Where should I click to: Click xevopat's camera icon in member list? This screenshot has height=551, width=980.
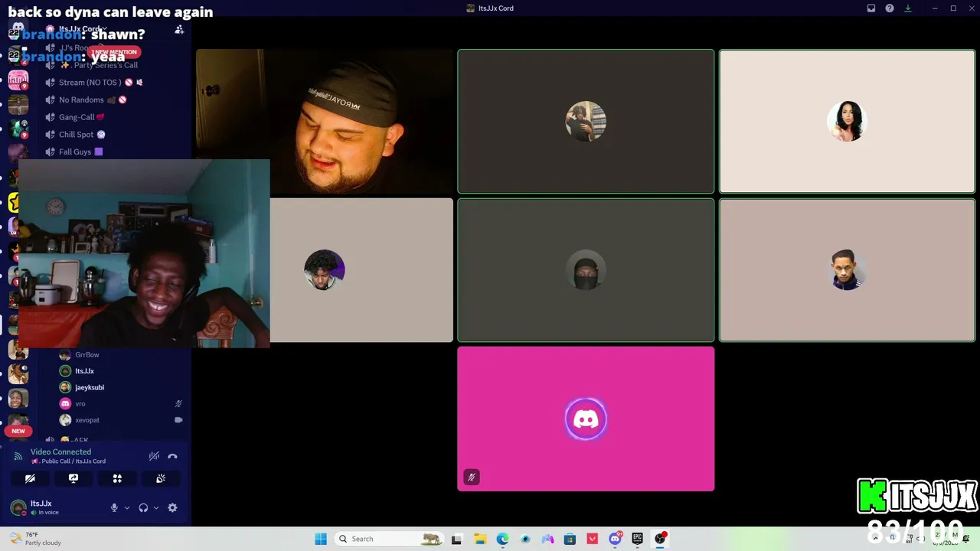coord(178,420)
